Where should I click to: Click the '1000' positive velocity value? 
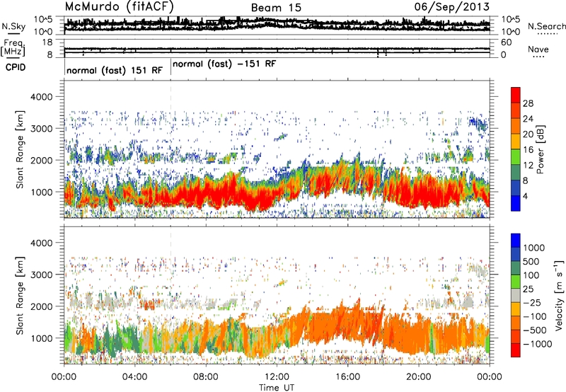click(x=534, y=248)
